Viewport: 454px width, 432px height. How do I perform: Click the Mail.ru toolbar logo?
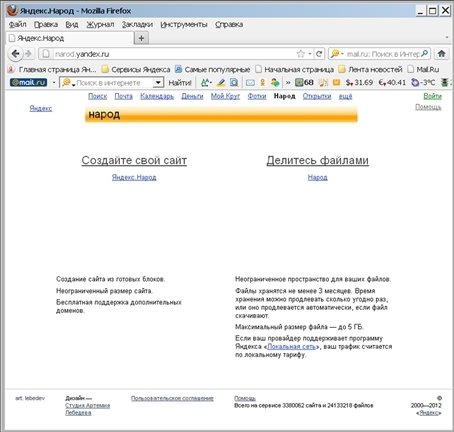coord(29,82)
